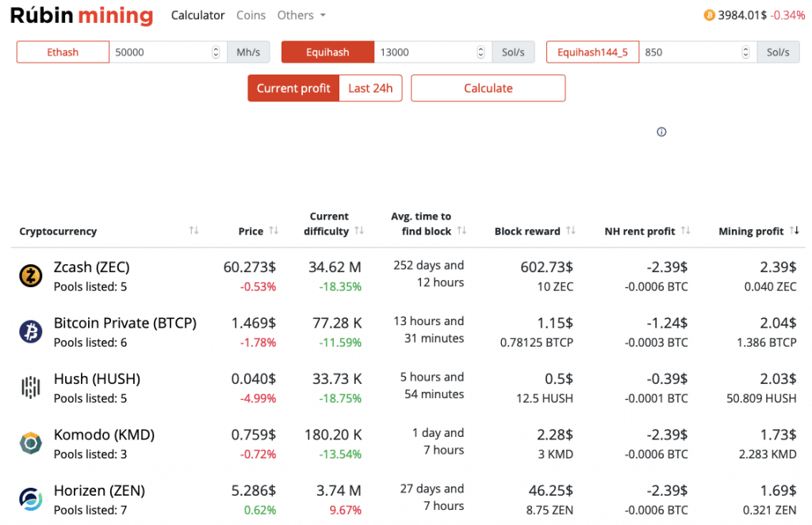This screenshot has height=525, width=812.
Task: Click the Rúbin mining logo
Action: click(x=82, y=15)
